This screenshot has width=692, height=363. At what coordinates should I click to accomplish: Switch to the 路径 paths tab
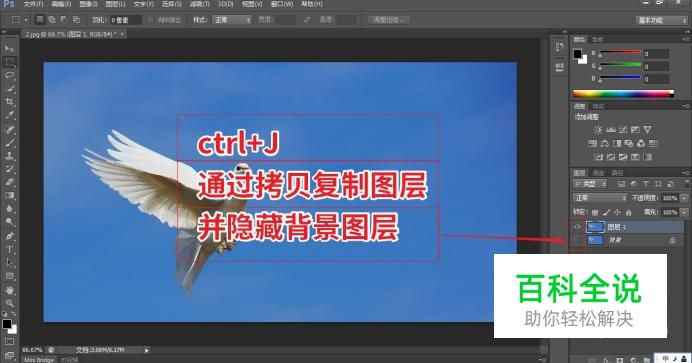point(617,172)
